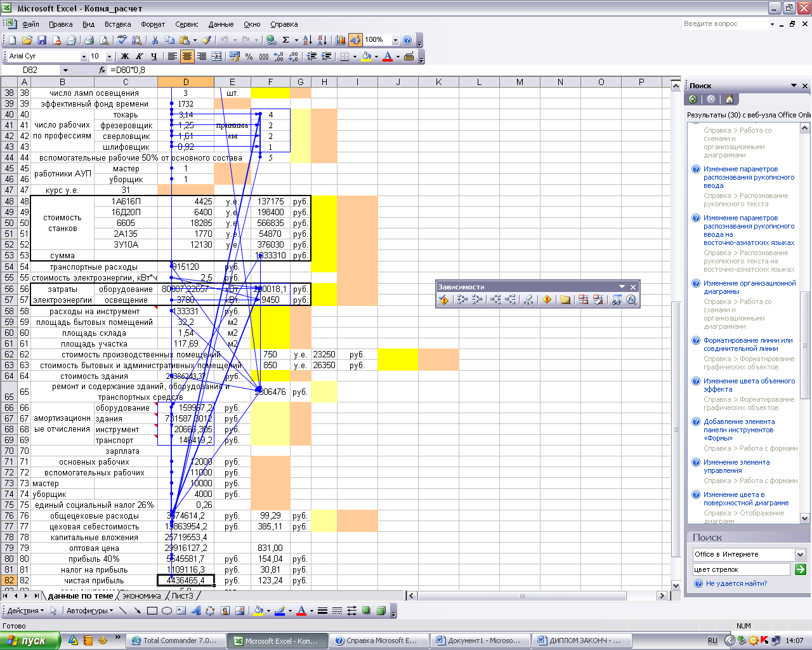Launch the Chart Wizard
This screenshot has height=650, width=812.
341,40
